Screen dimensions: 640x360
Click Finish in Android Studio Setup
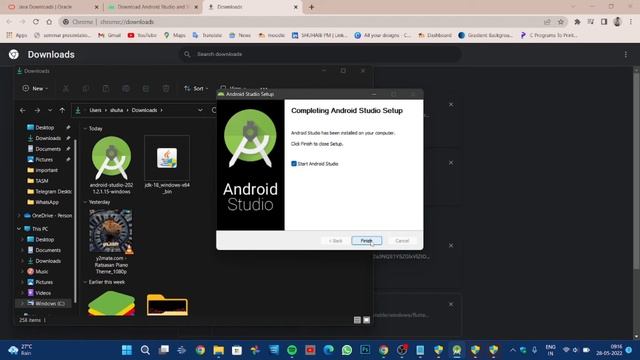click(x=367, y=241)
